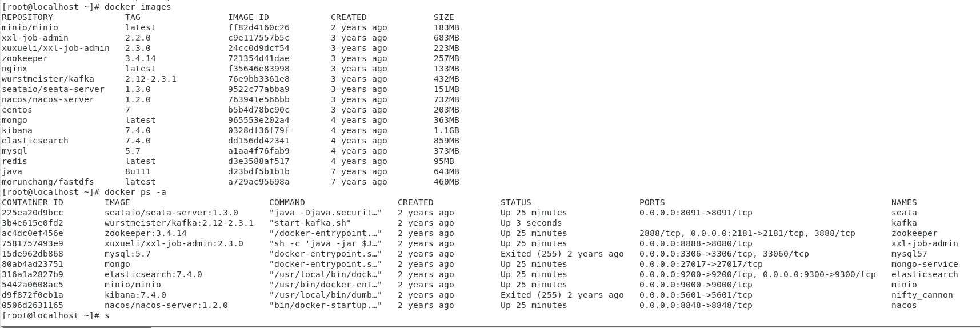Image resolution: width=980 pixels, height=328 pixels.
Task: Click the 1.1GB size of kibana
Action: [446, 130]
